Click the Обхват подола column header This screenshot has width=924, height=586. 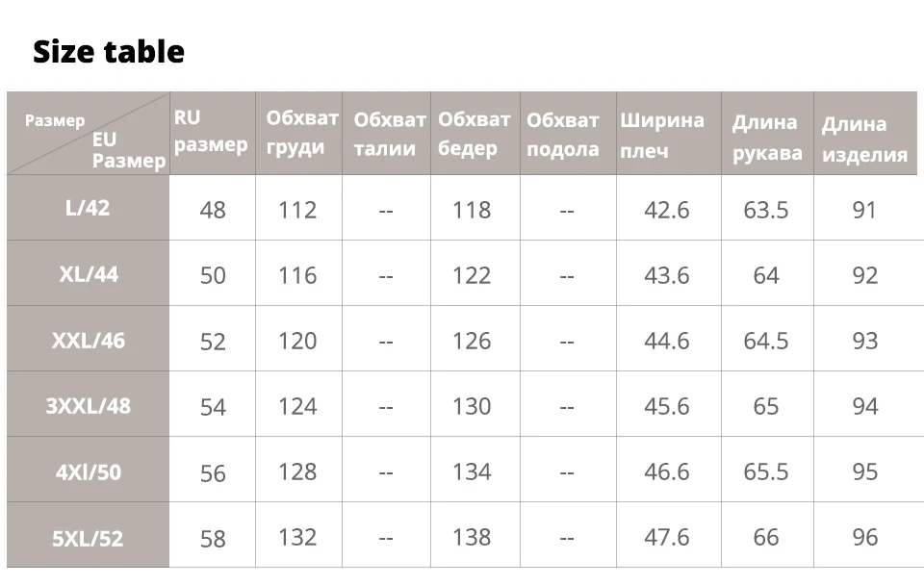[x=563, y=134]
